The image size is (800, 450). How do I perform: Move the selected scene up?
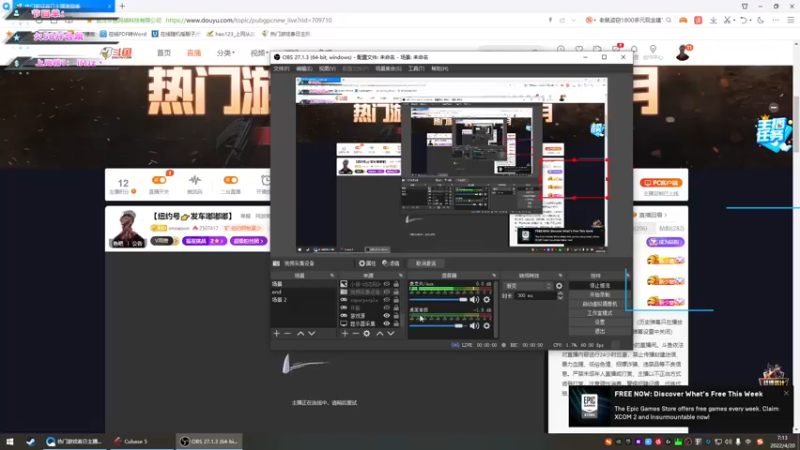tap(301, 333)
